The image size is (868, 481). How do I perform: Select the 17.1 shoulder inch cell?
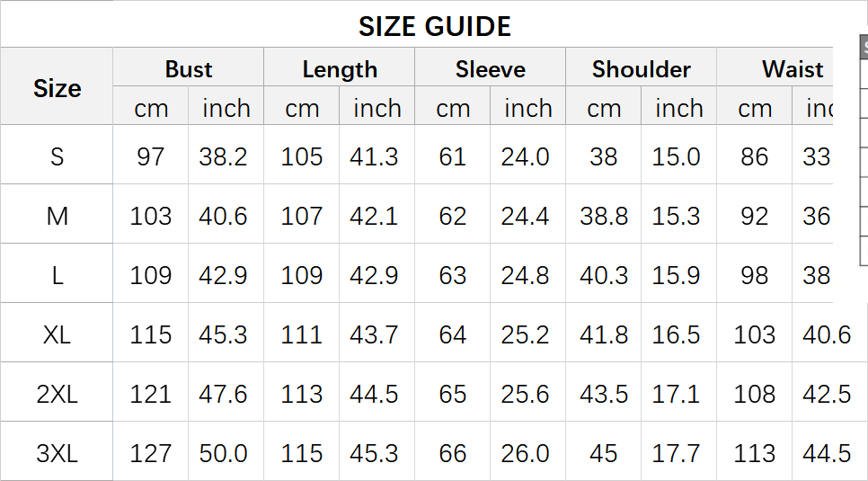tap(676, 394)
